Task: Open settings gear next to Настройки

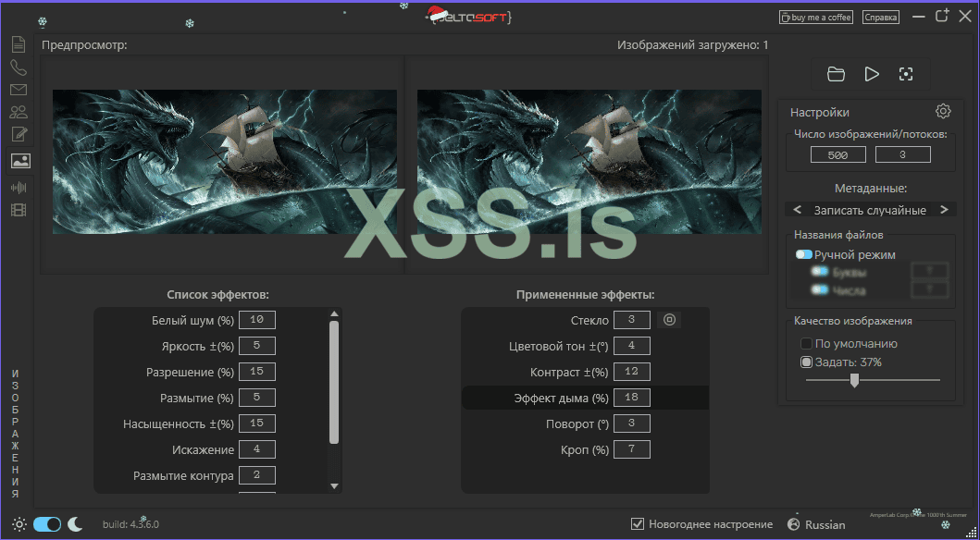Action: pos(943,112)
